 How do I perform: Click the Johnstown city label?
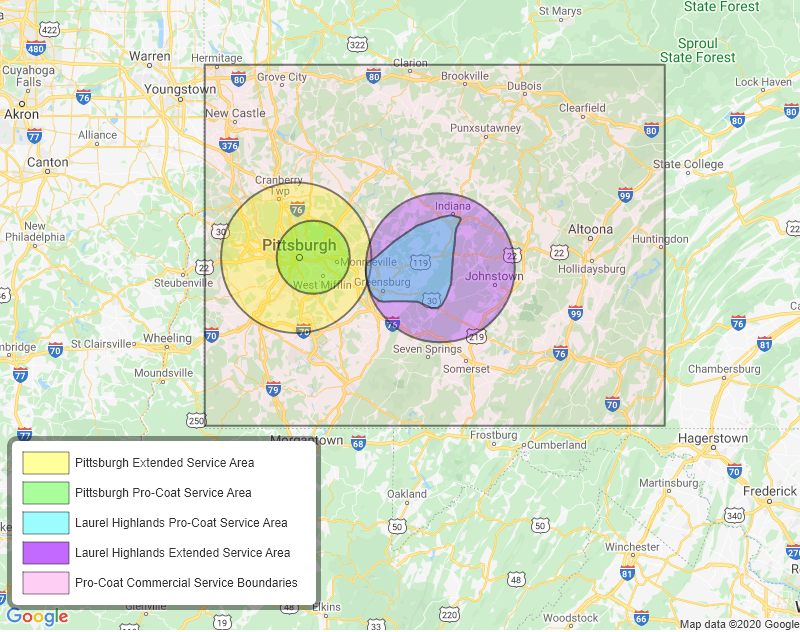494,276
